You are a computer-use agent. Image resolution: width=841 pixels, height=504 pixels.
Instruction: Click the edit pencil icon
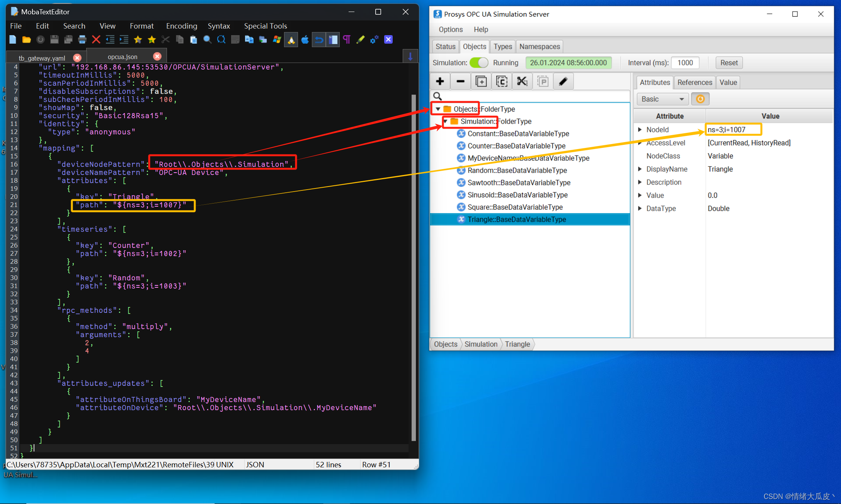563,81
